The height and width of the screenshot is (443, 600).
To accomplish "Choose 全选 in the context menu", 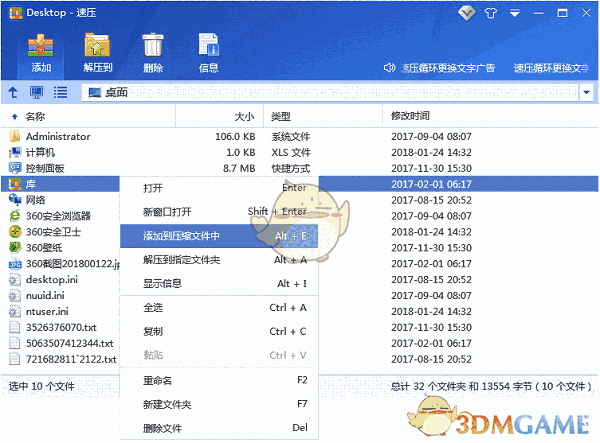I will click(x=219, y=308).
